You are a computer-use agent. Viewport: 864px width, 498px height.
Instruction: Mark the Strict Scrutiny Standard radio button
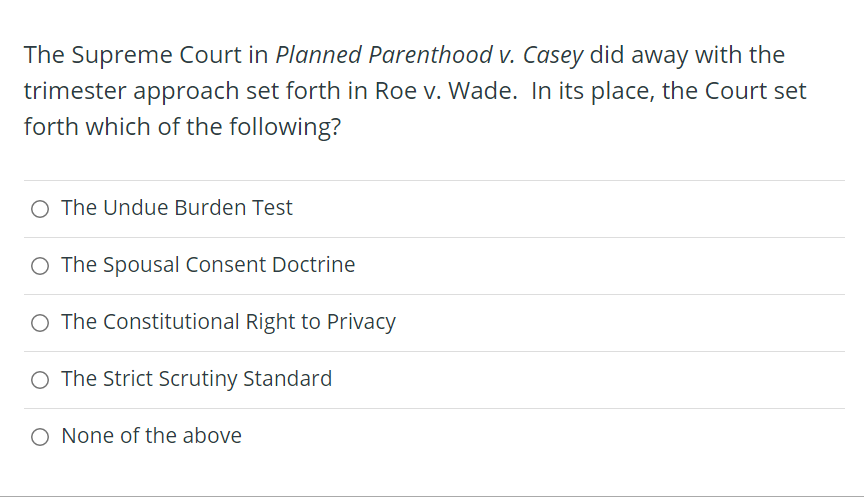coord(40,380)
